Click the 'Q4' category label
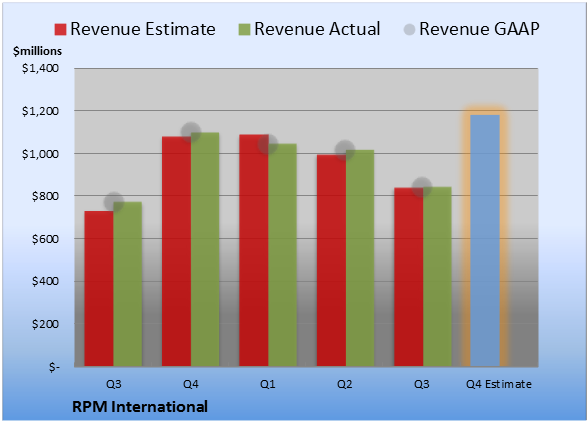Image resolution: width=588 pixels, height=422 pixels. (x=191, y=384)
